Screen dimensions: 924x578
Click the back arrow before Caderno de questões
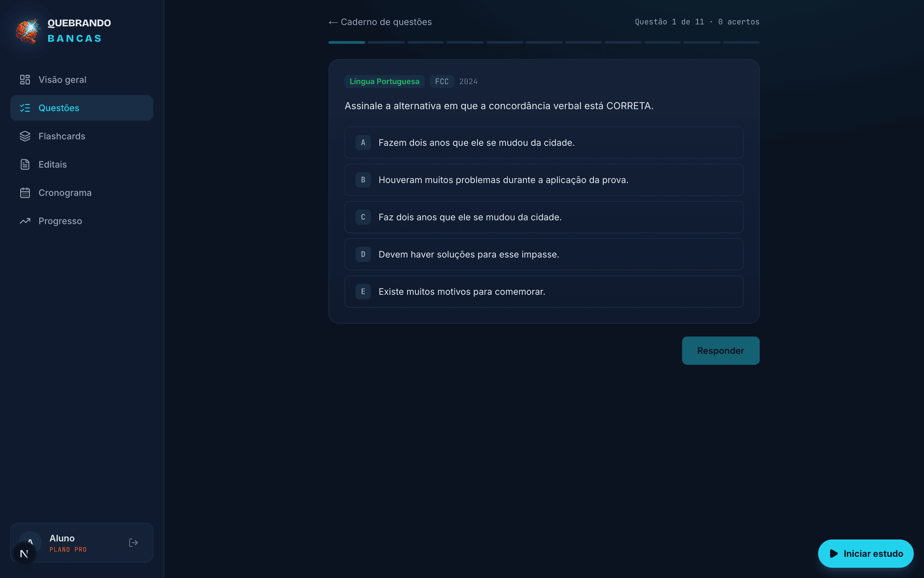coord(333,22)
